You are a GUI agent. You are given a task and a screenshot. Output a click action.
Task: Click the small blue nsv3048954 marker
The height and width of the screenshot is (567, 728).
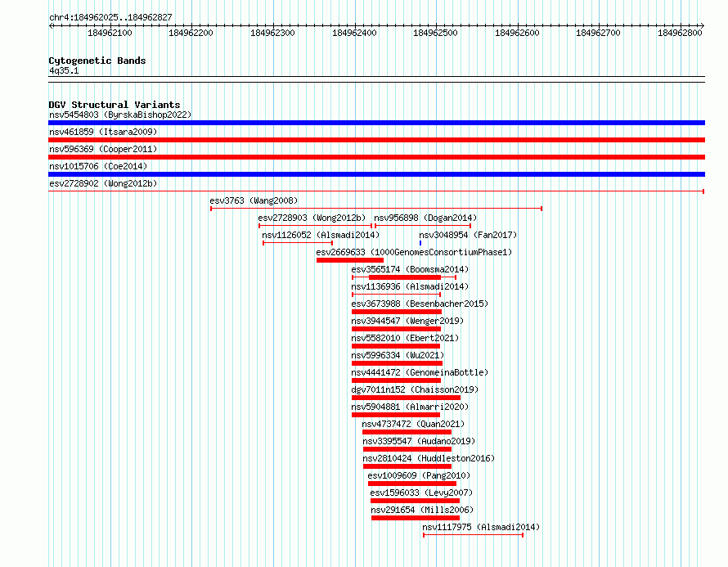coord(420,243)
